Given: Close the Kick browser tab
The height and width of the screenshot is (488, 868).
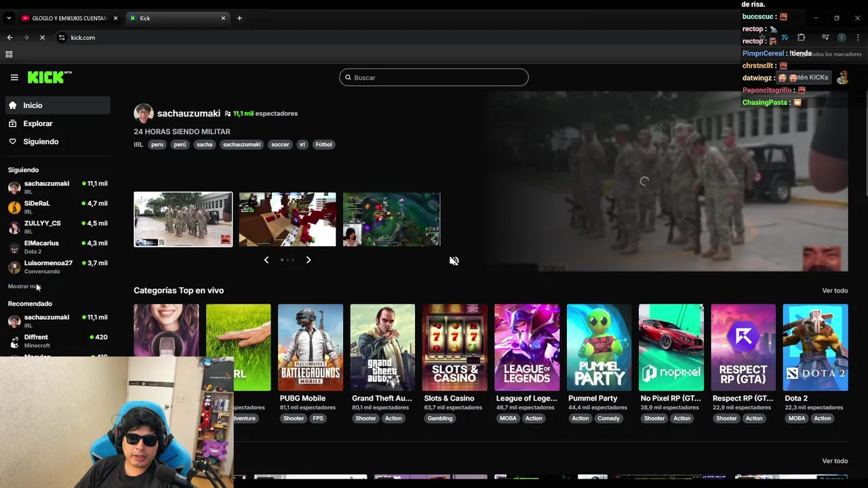Looking at the screenshot, I should (223, 18).
